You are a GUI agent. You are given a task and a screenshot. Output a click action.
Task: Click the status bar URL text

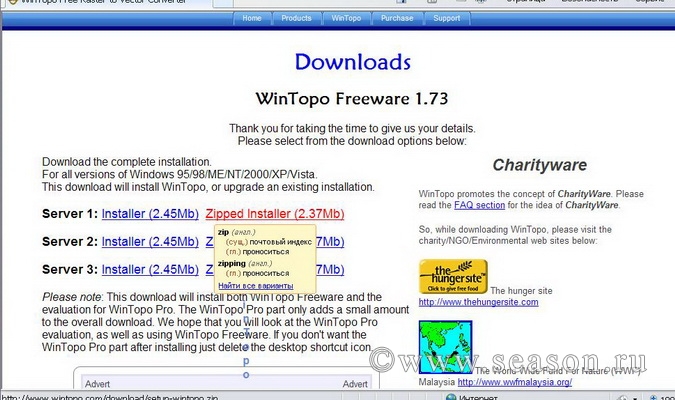[110, 397]
